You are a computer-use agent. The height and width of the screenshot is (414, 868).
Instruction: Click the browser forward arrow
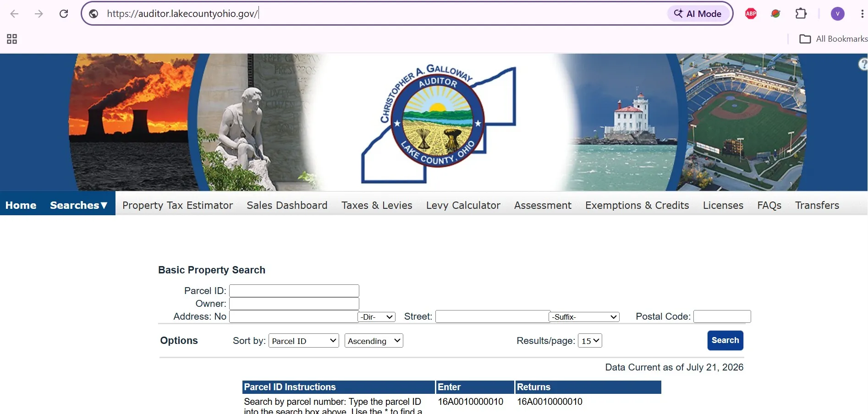pos(39,14)
